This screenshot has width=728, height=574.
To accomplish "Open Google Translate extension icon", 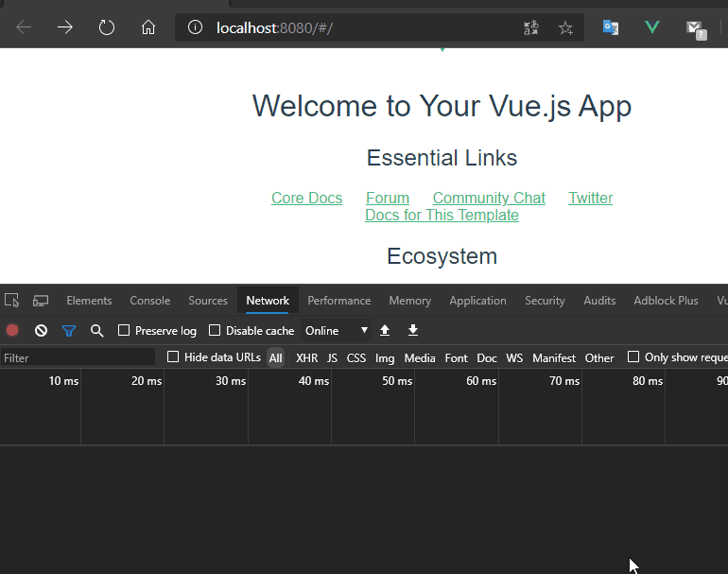I will (x=610, y=27).
